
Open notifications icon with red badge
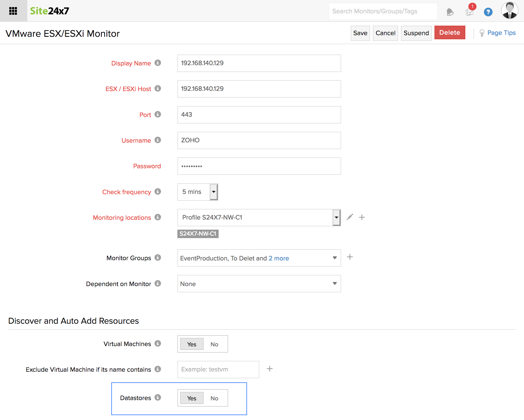pyautogui.click(x=469, y=12)
